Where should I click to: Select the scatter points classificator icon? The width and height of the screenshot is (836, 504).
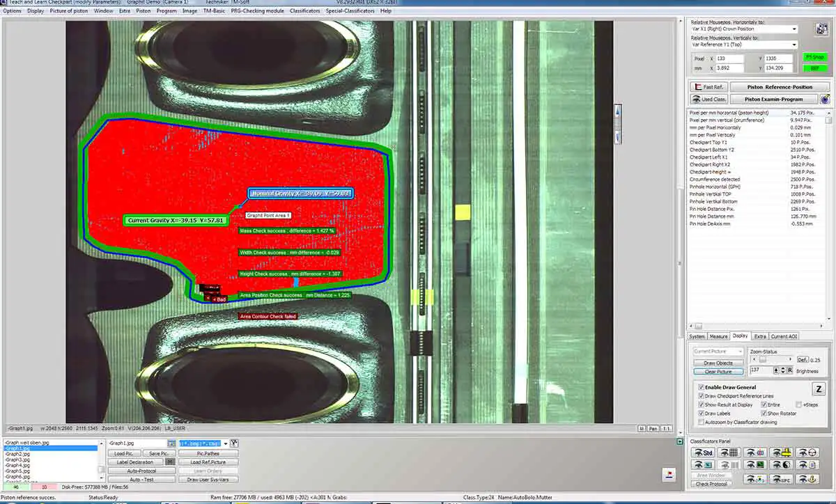[755, 479]
